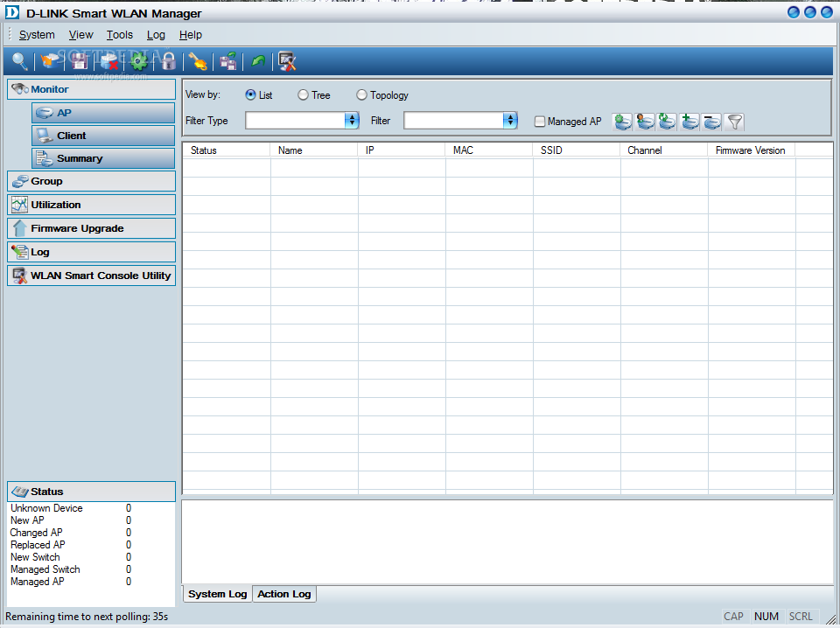Select the Client button under Monitor
Viewport: 840px width, 628px height.
coord(103,136)
